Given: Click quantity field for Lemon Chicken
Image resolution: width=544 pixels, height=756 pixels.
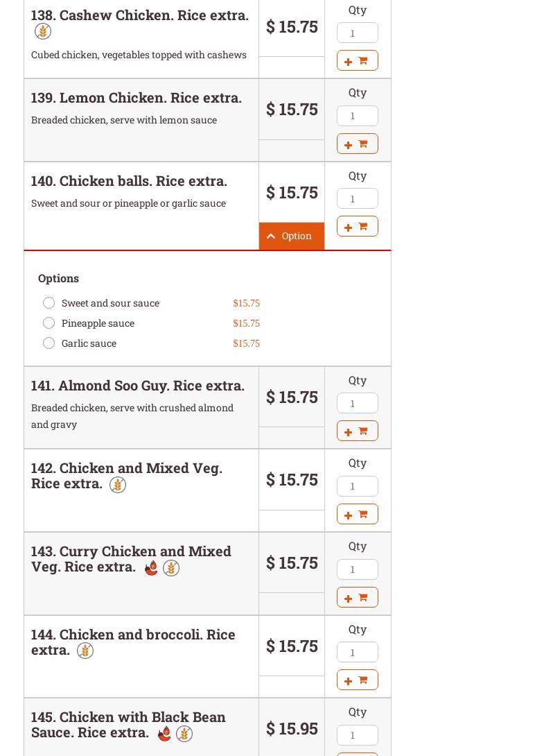Looking at the screenshot, I should tap(357, 116).
